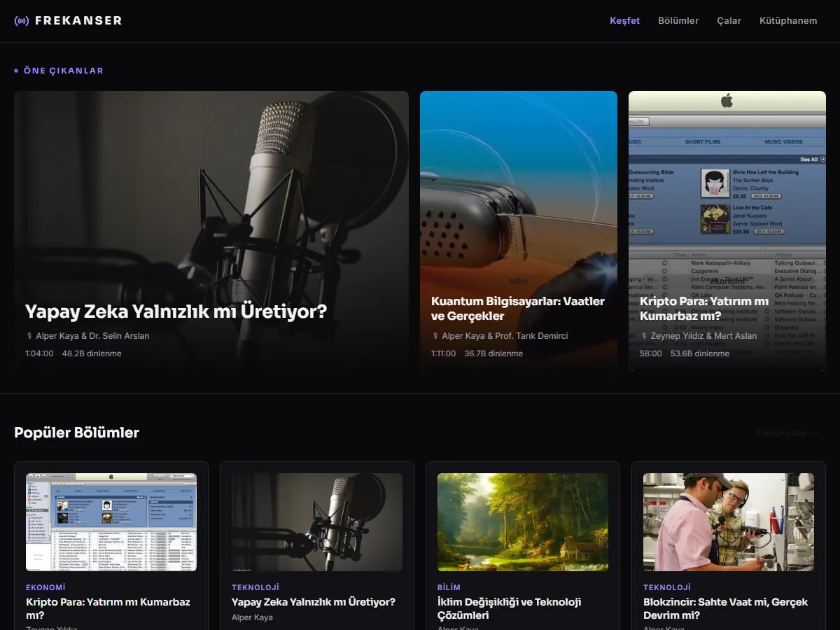Click the iTunes screenshot thumbnail in Popüler Bölümler

tap(111, 522)
